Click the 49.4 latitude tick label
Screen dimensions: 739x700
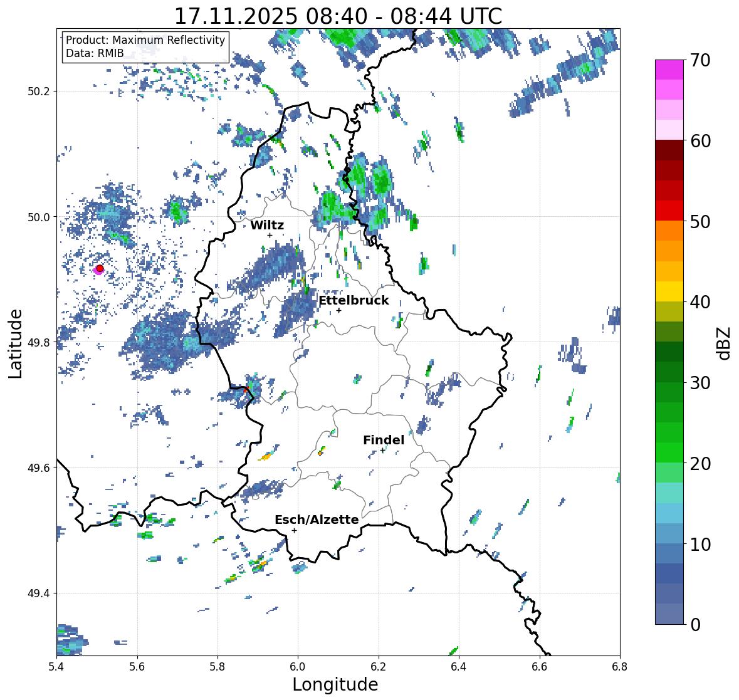point(39,593)
